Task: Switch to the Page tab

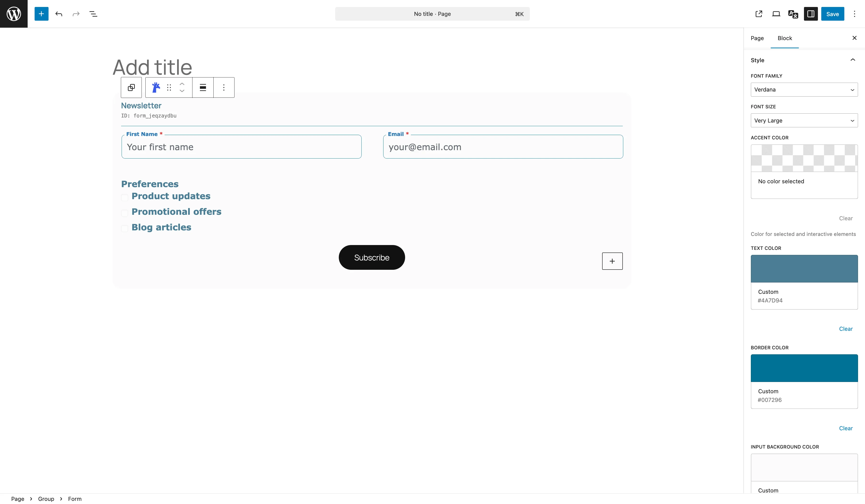Action: 757,38
